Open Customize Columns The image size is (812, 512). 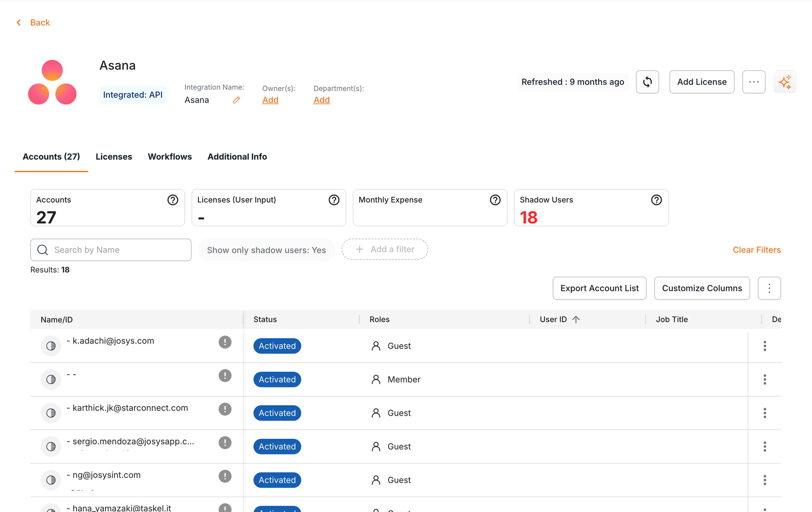[702, 288]
